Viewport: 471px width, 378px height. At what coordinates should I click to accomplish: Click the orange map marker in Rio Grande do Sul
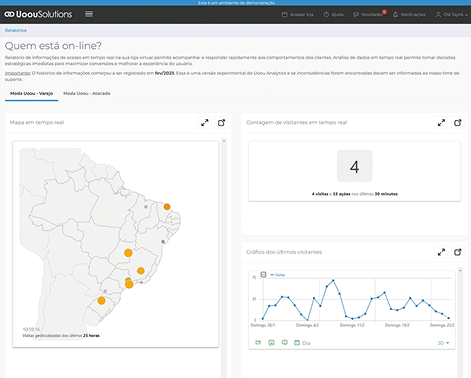(101, 301)
